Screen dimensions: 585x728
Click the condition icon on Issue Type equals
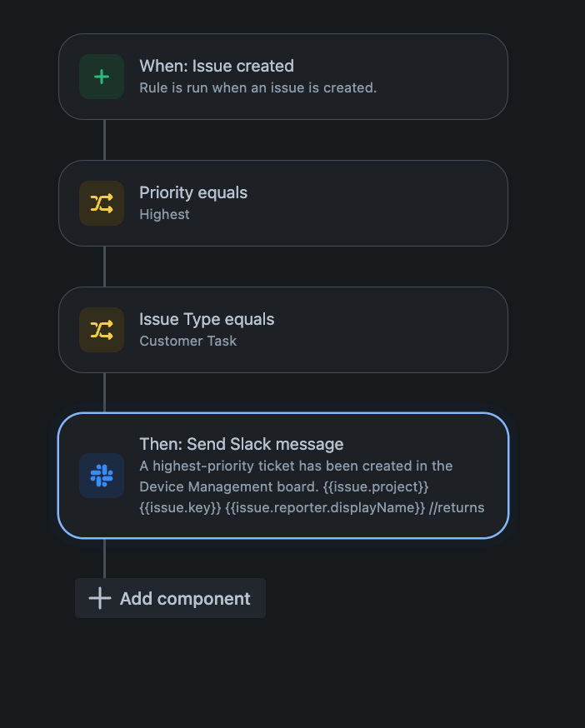101,329
